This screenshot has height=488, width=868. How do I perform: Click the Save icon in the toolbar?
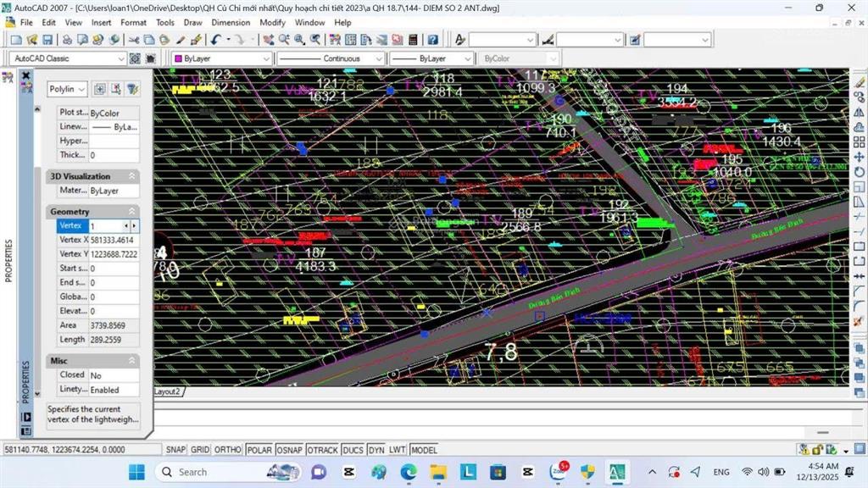pyautogui.click(x=47, y=40)
